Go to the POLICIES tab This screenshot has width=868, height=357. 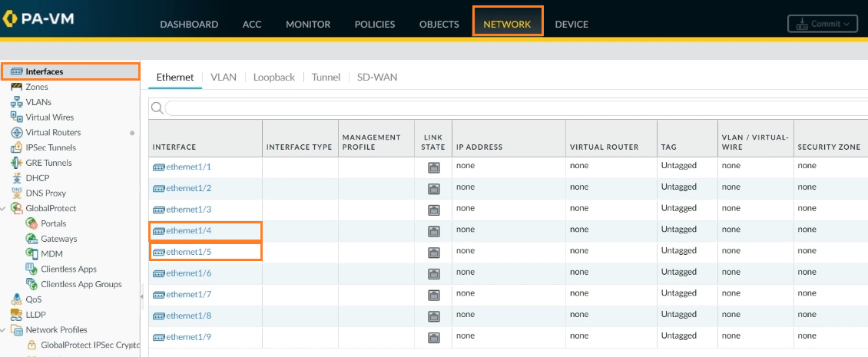(375, 25)
